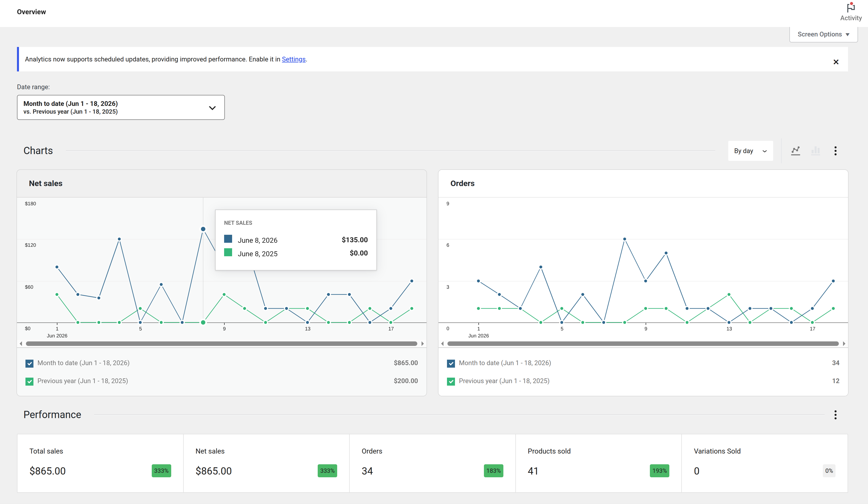This screenshot has height=504, width=868.
Task: Follow the Settings link in notice
Action: pos(293,59)
